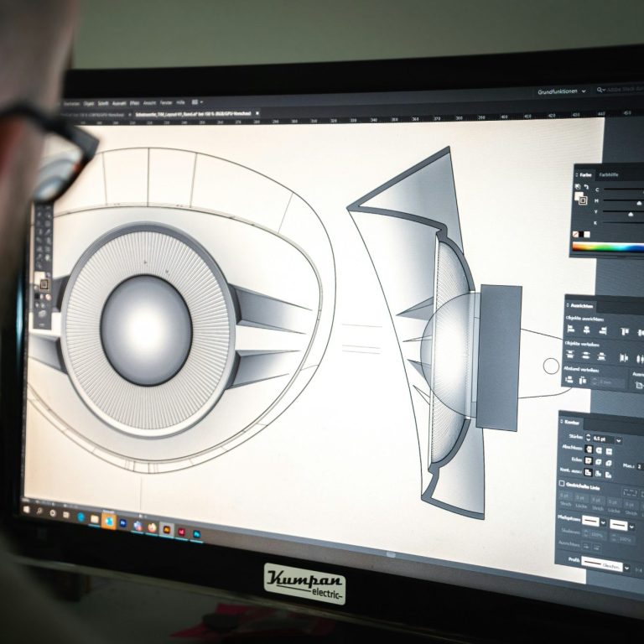
Task: Toggle the first Kont. ausr. stroke alignment option
Action: point(589,475)
